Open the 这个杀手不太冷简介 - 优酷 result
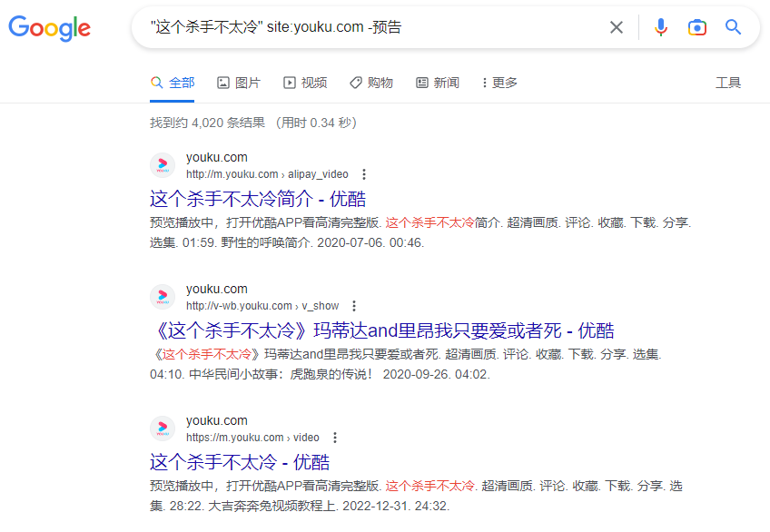 click(258, 199)
